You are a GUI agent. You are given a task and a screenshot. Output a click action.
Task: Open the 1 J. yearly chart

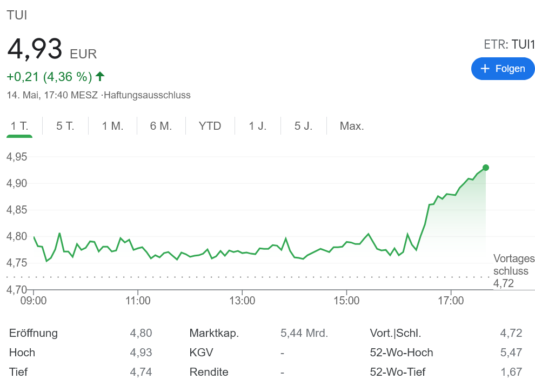(258, 126)
